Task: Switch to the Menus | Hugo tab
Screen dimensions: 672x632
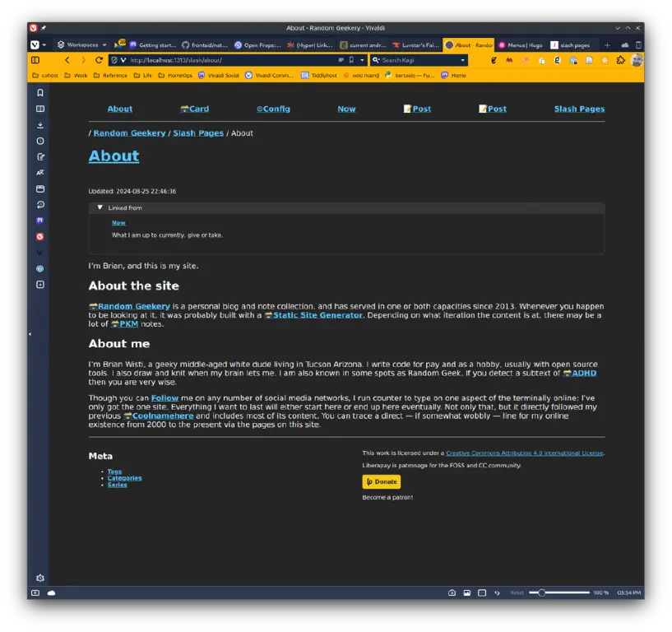Action: pyautogui.click(x=521, y=45)
